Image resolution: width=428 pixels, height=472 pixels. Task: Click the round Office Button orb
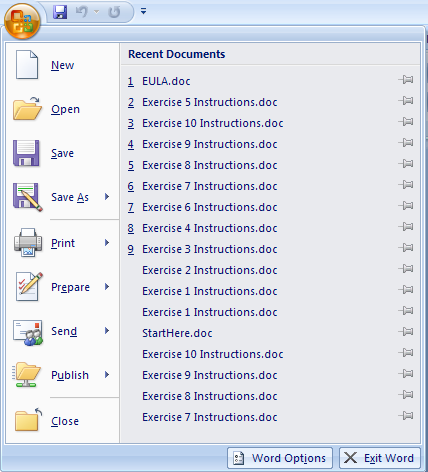point(22,21)
